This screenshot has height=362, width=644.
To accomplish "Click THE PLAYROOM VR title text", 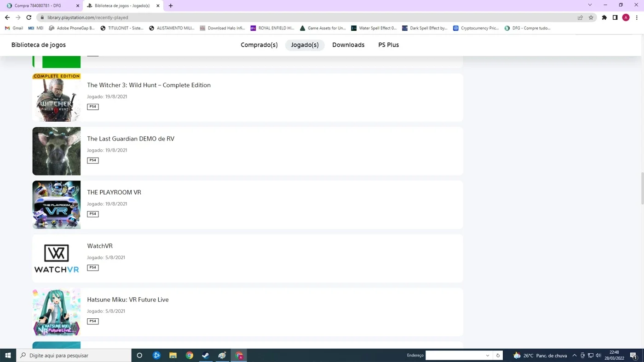I will tap(114, 192).
